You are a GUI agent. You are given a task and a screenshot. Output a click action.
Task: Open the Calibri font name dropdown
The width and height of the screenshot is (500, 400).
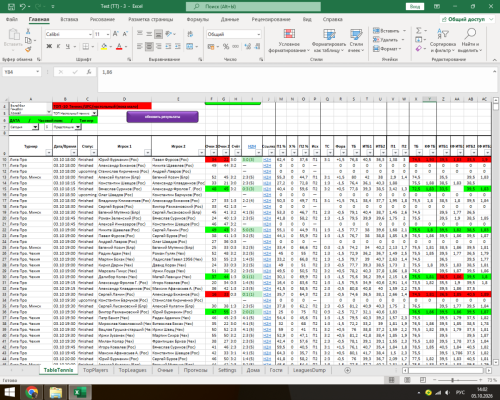(x=90, y=34)
